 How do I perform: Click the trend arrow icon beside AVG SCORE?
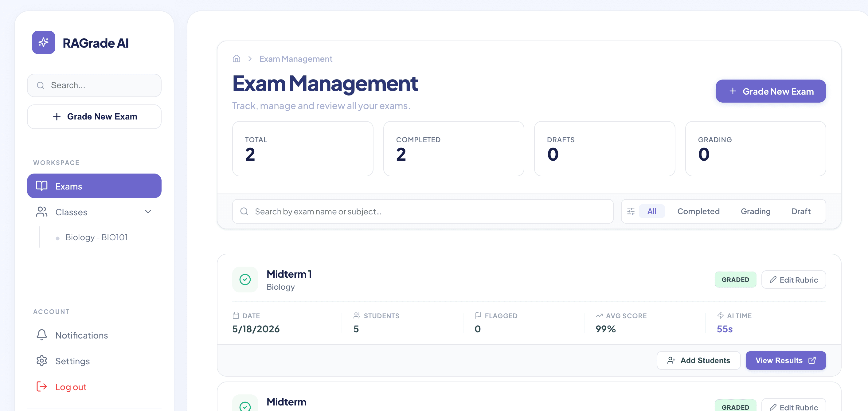point(599,316)
